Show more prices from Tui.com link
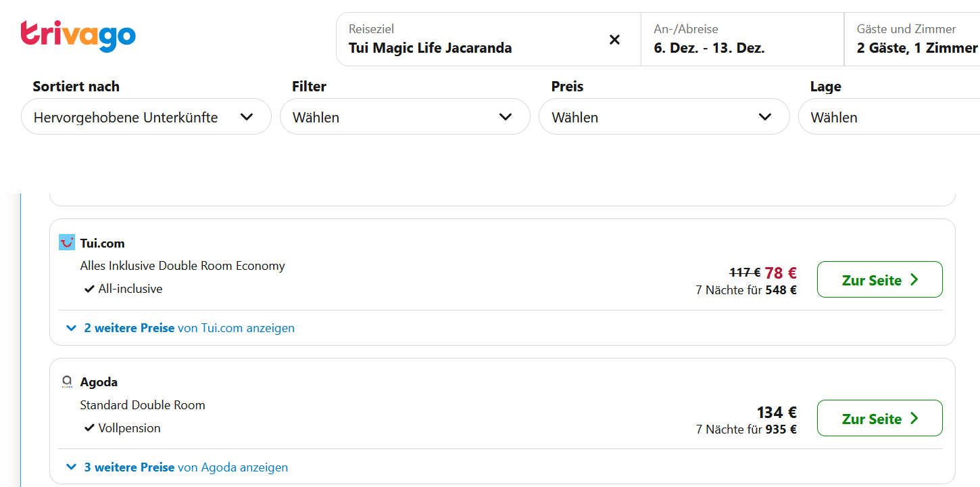The image size is (980, 487). [189, 328]
